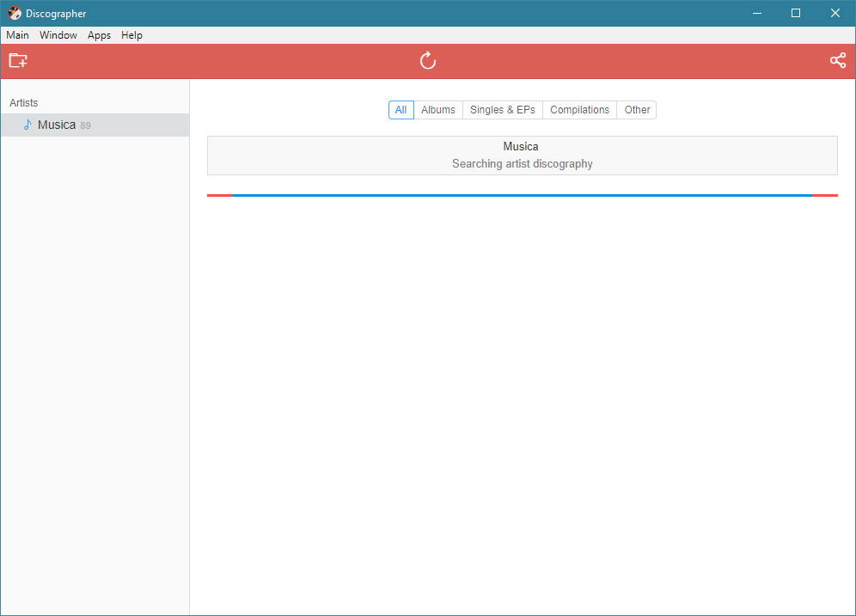
Task: Click the blue search progress bar
Action: [x=522, y=195]
